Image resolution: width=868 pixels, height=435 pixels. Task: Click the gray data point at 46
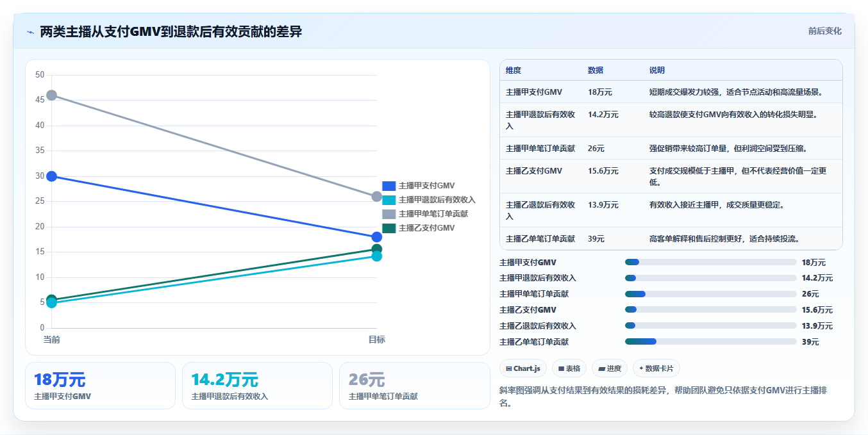pos(52,95)
